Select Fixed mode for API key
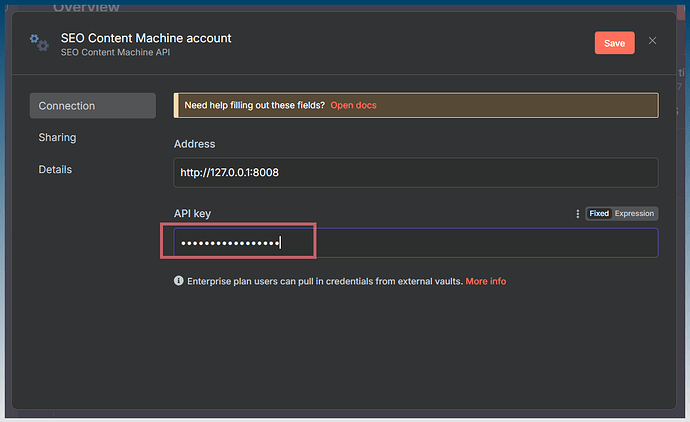The image size is (690, 422). [x=599, y=213]
